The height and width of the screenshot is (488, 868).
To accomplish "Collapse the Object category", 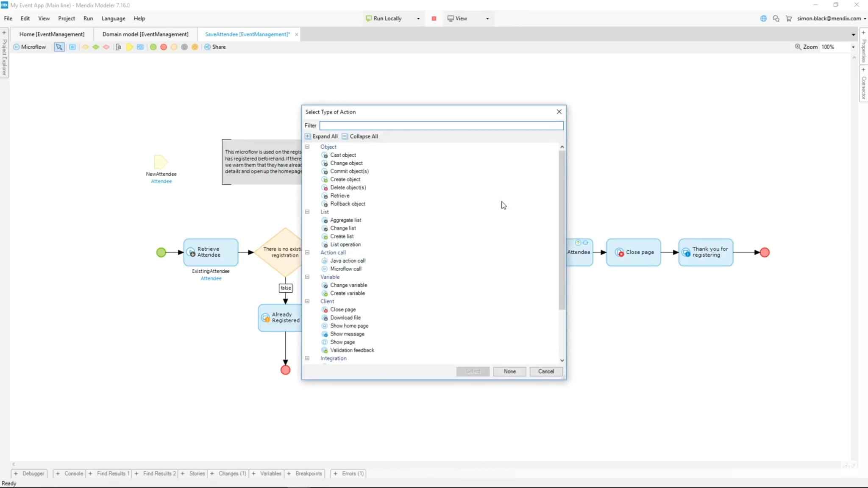I will click(x=307, y=147).
